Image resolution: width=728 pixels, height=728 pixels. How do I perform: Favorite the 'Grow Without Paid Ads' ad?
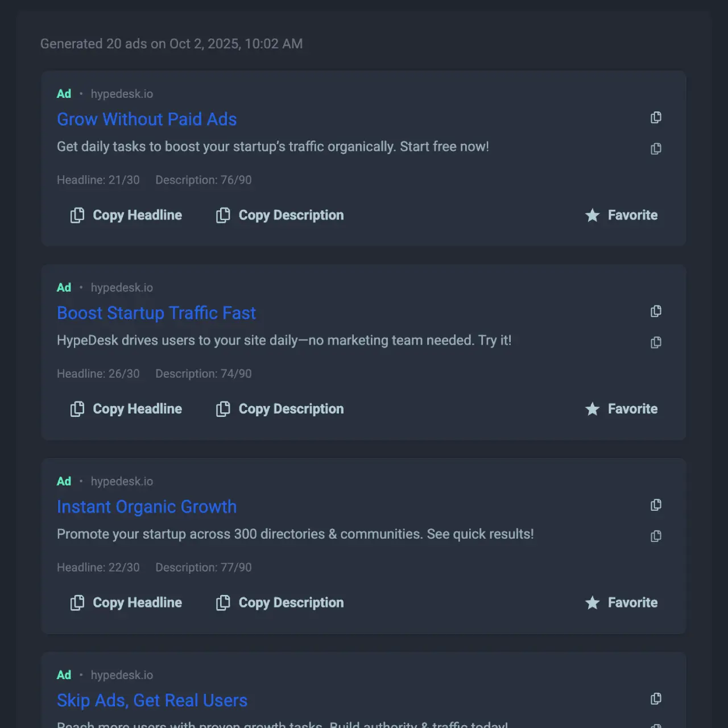tap(621, 215)
